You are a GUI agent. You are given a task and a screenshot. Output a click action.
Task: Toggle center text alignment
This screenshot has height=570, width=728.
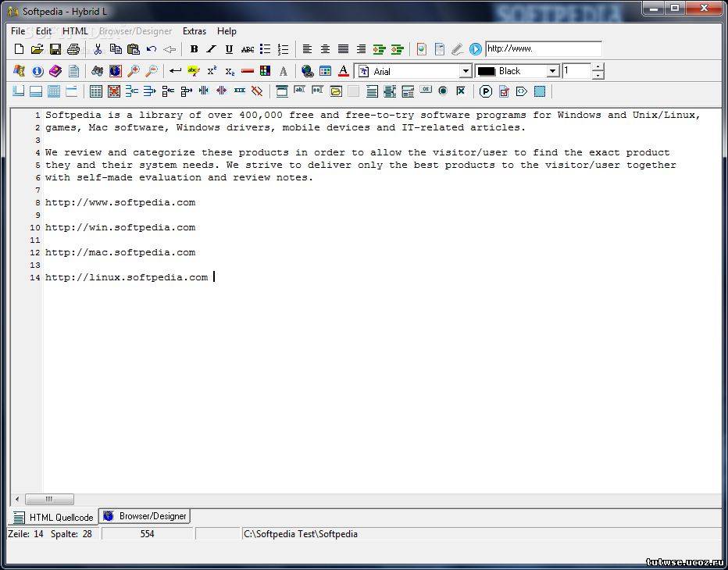click(x=325, y=49)
